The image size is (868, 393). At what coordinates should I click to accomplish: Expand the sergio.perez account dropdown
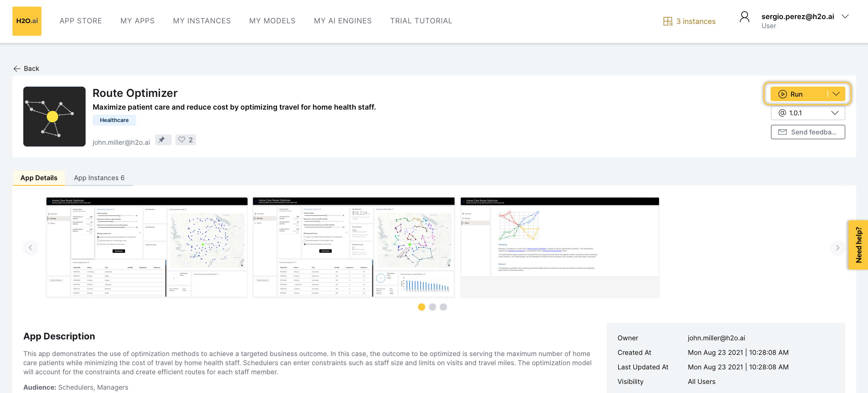point(845,16)
